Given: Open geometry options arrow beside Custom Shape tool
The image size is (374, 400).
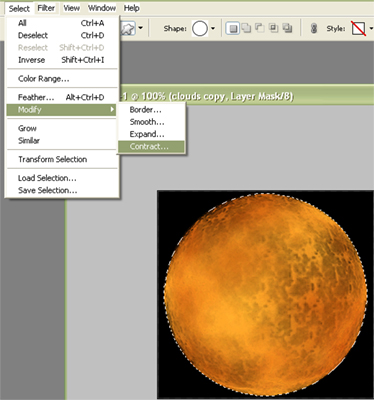Looking at the screenshot, I should [141, 28].
